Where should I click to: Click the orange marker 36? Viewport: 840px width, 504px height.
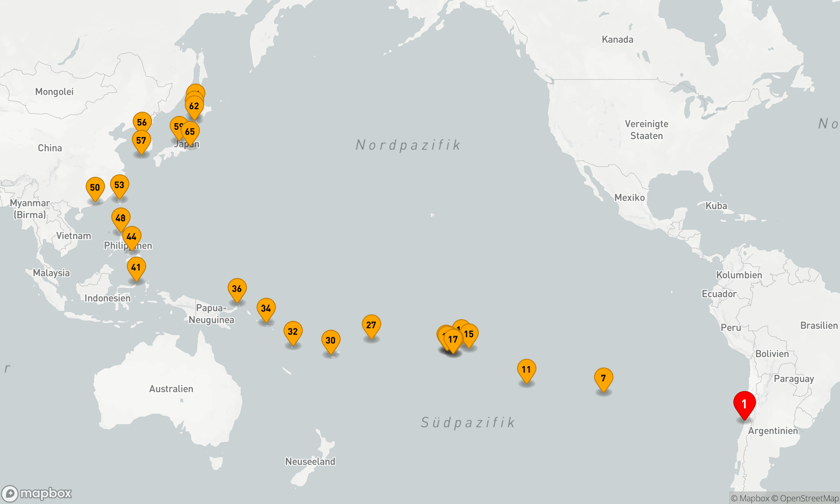(237, 289)
